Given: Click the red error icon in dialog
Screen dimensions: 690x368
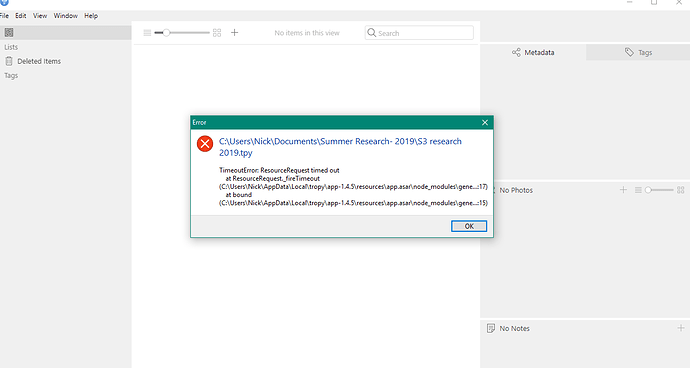Looking at the screenshot, I should tap(205, 144).
